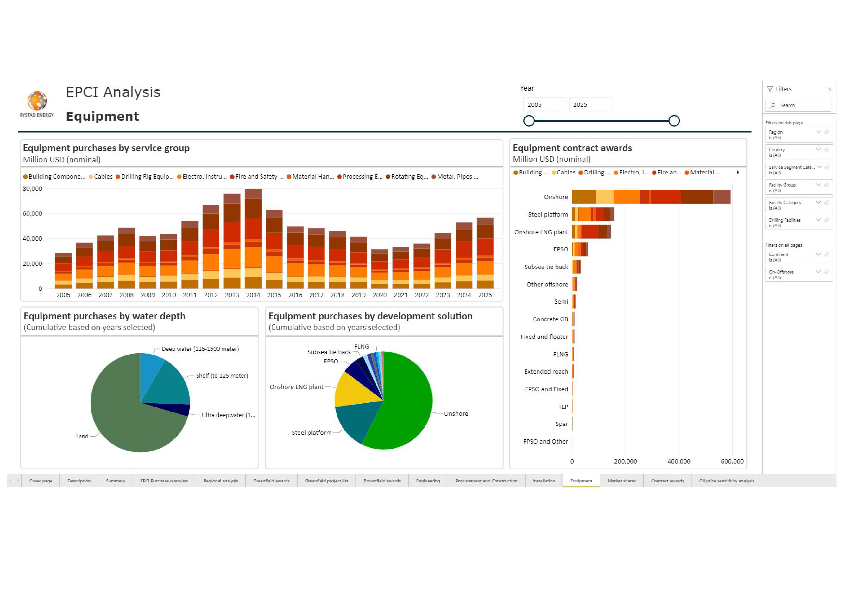Click the Year slider right handle

click(x=674, y=121)
